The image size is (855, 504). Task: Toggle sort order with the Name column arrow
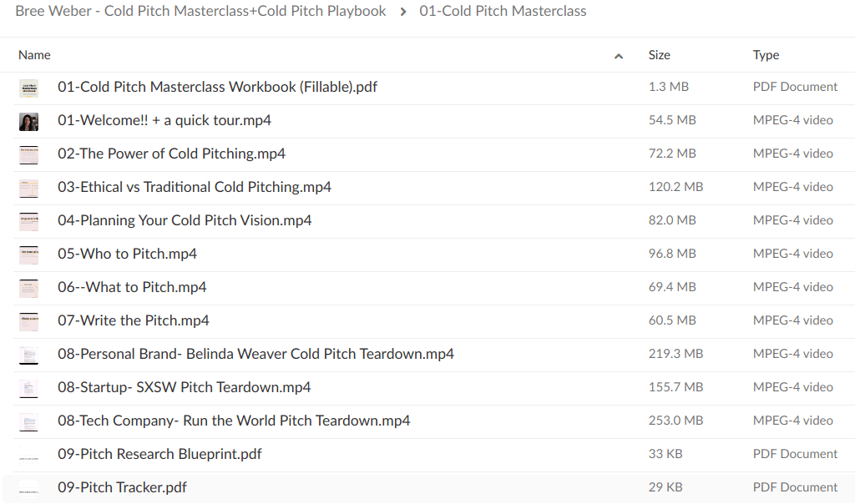click(618, 56)
